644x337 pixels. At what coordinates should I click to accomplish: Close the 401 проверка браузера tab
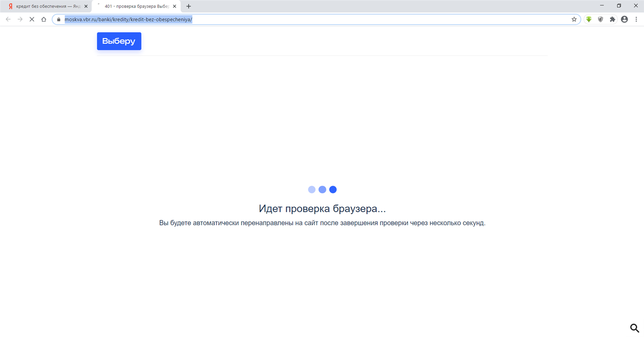(x=174, y=6)
